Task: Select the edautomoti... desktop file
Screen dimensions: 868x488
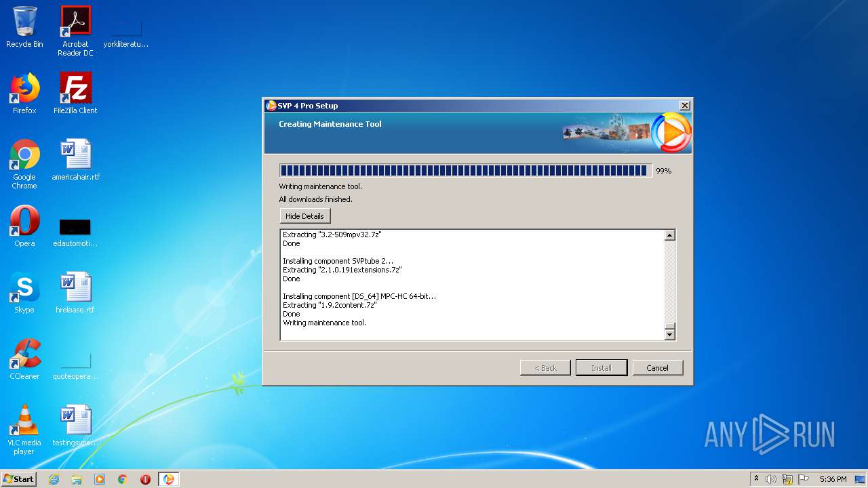Action: point(75,232)
